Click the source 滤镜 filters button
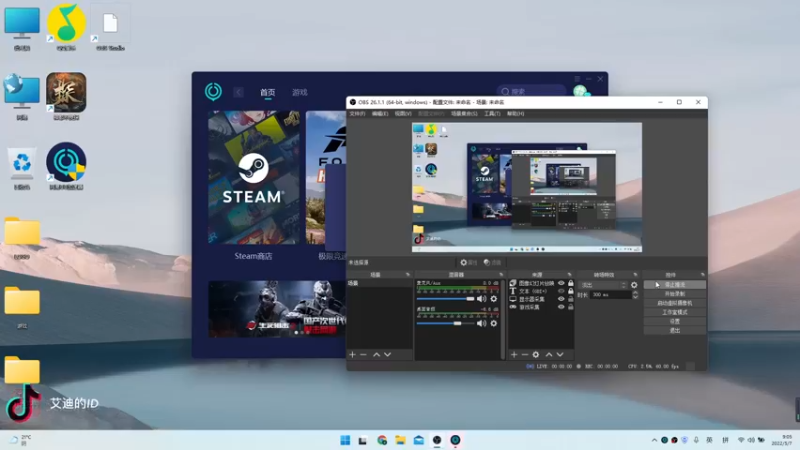Viewport: 800px width, 450px height. point(492,262)
